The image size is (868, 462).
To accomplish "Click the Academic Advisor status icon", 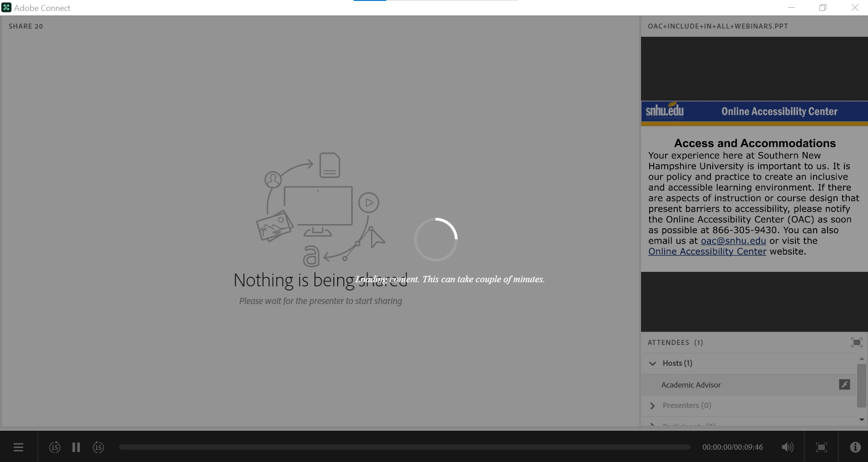I will (x=844, y=385).
